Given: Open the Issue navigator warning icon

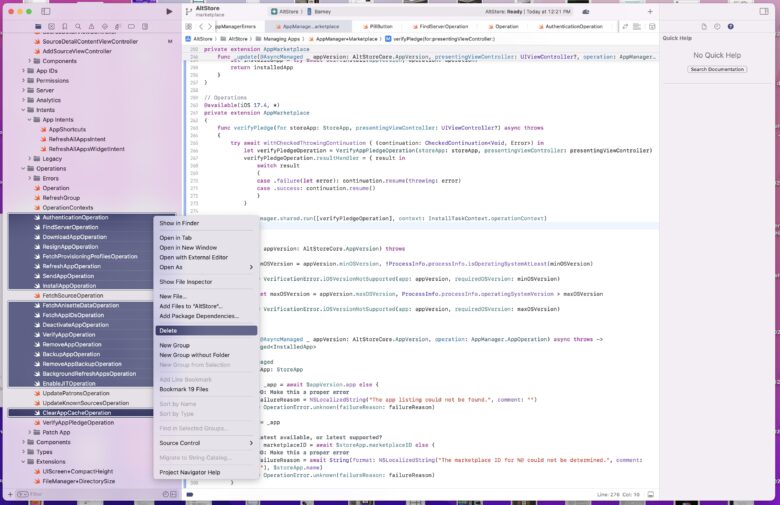Looking at the screenshot, I should (x=92, y=25).
